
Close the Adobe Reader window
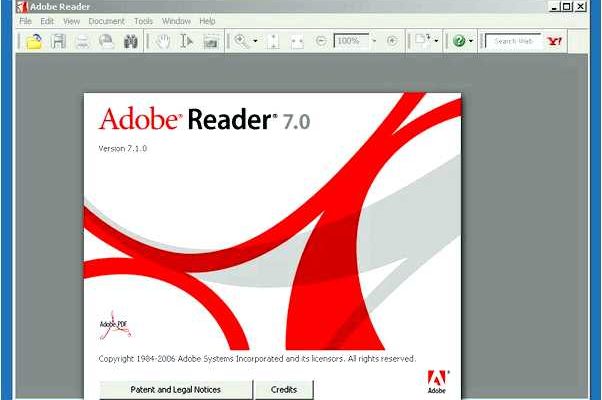(x=581, y=7)
